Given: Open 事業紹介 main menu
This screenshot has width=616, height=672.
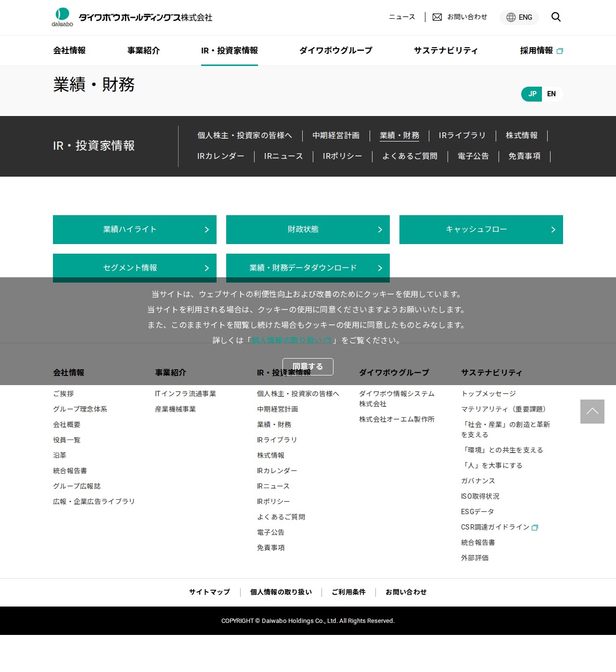Looking at the screenshot, I should tap(143, 51).
